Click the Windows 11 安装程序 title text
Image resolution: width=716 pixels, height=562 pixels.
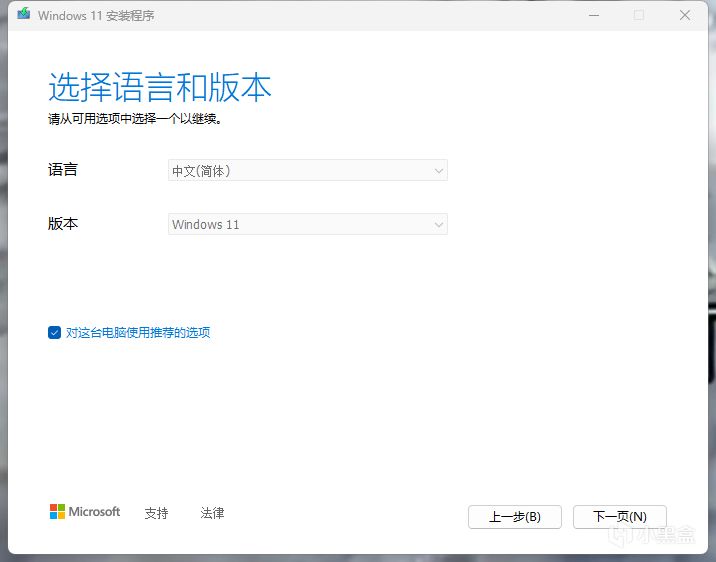[x=96, y=16]
